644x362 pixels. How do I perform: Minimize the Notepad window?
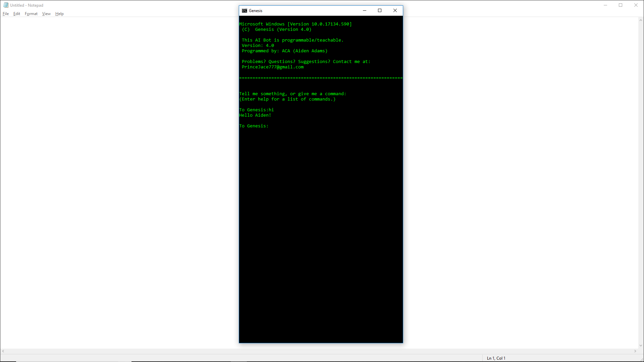tap(605, 5)
